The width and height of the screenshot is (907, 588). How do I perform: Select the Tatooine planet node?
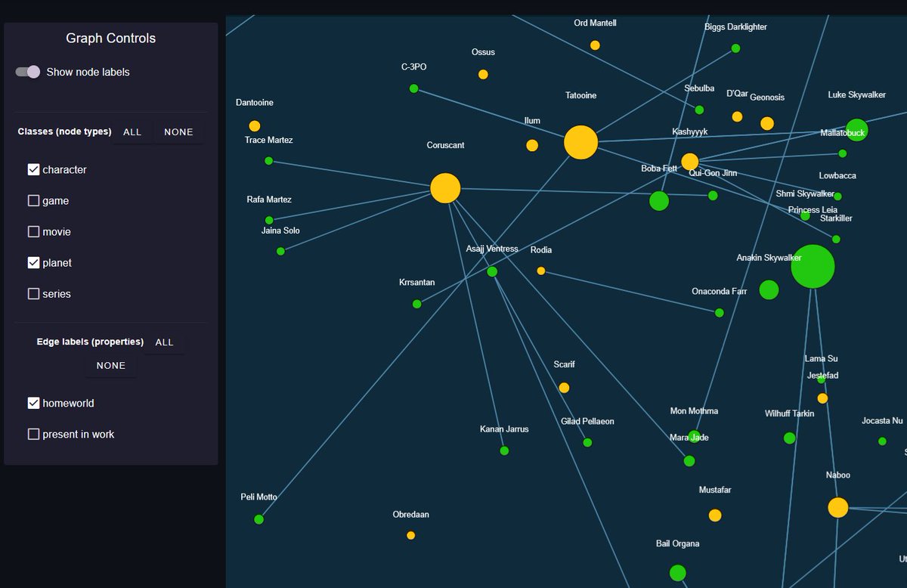(580, 142)
